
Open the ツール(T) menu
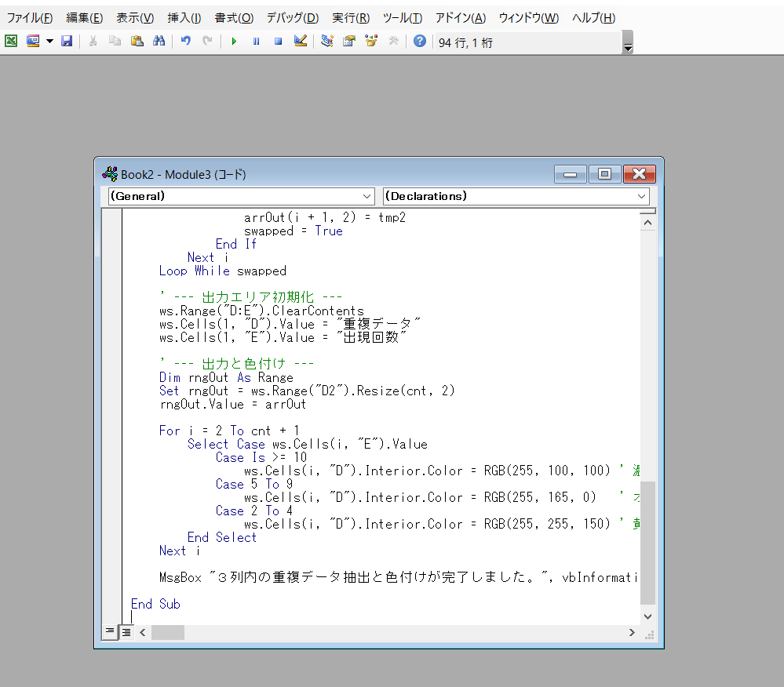click(x=403, y=18)
